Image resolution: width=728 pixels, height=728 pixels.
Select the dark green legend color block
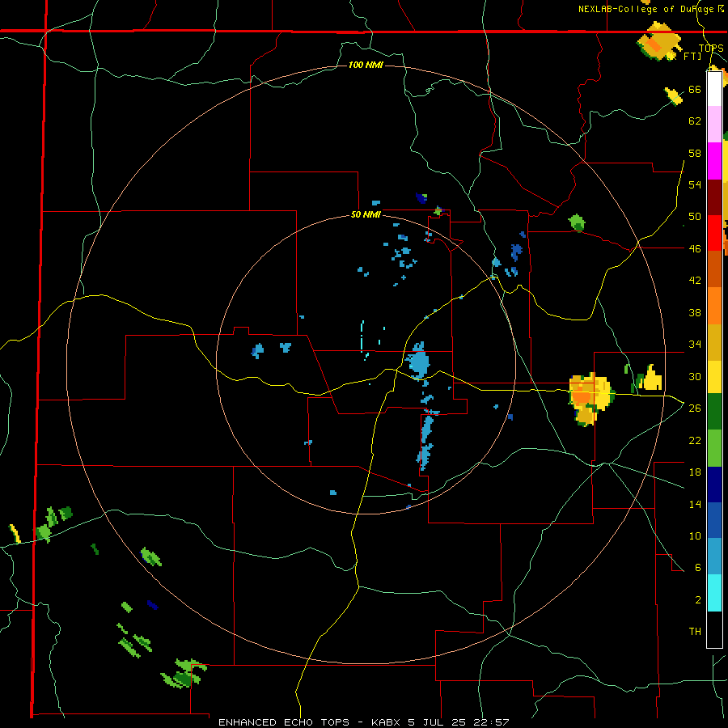[714, 412]
